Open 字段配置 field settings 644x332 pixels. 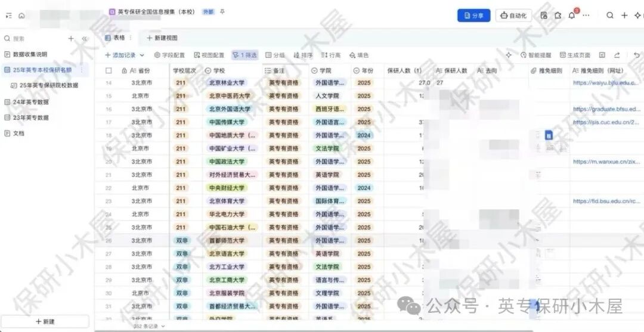(169, 55)
